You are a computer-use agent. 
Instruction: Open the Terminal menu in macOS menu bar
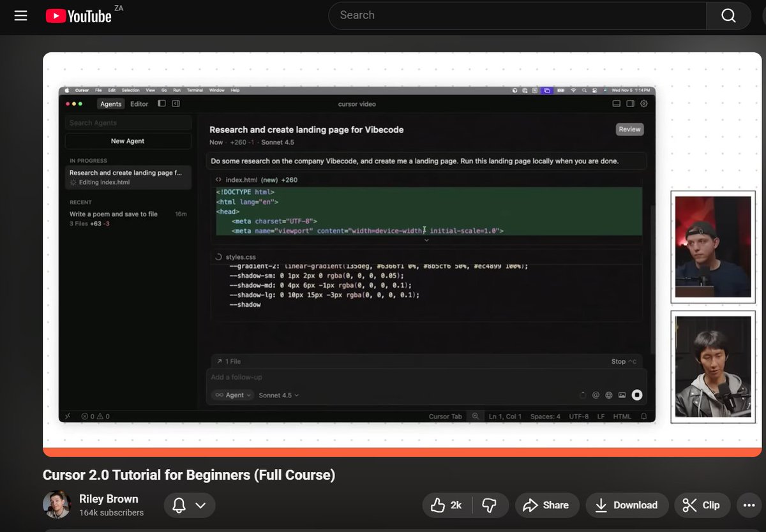[195, 91]
